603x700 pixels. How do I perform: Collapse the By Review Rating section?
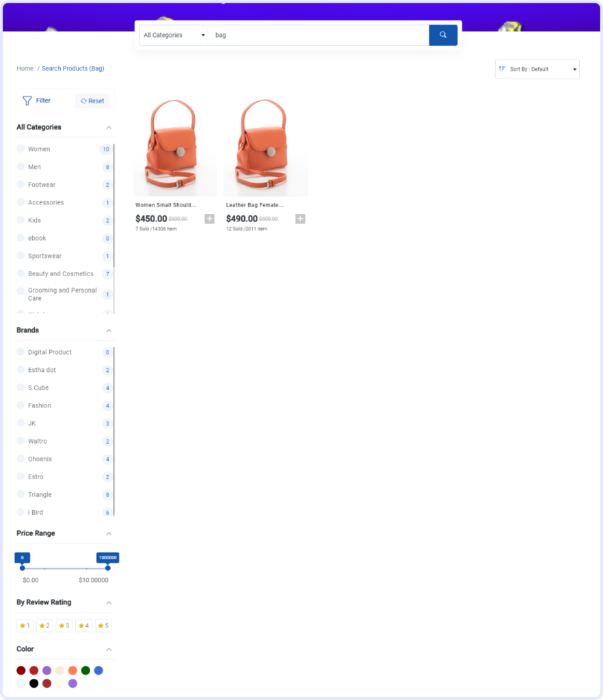click(x=109, y=603)
